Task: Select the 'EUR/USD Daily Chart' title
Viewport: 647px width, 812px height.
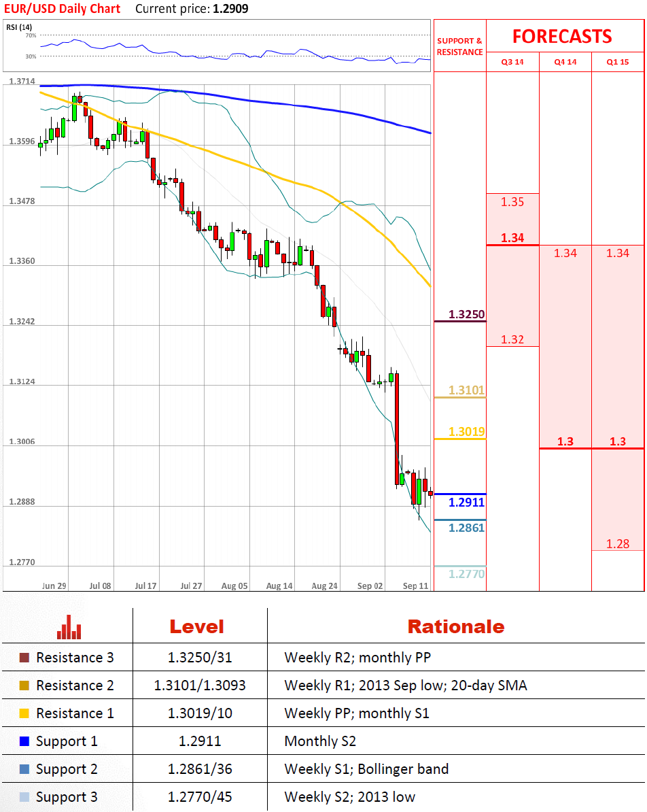Action: pos(62,9)
